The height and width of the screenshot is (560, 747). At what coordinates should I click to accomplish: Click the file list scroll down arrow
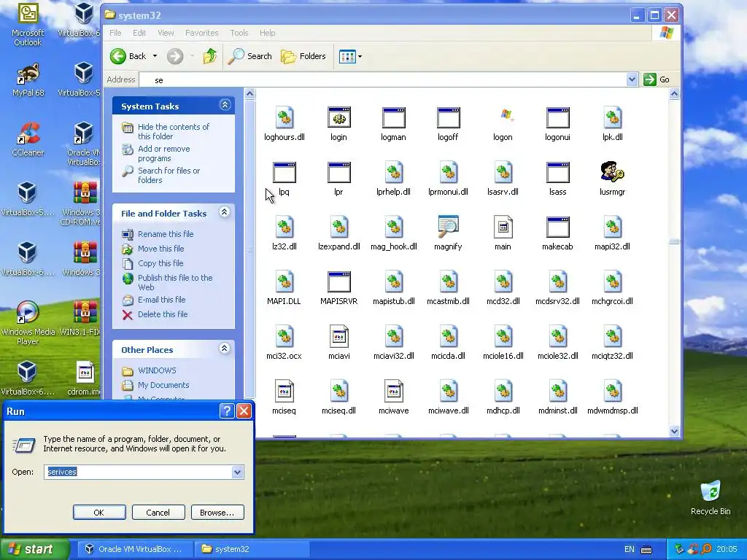click(x=674, y=431)
